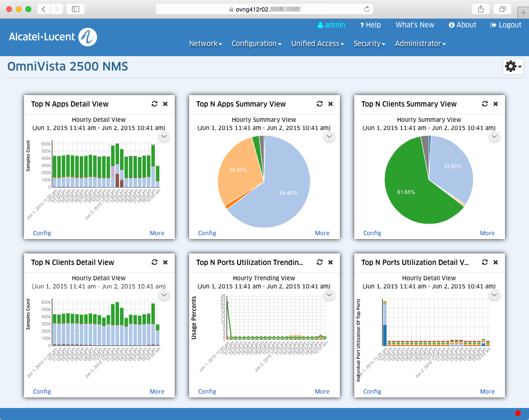The height and width of the screenshot is (420, 529).
Task: Refresh the Top N Ports Utilization Trending widget
Action: point(319,262)
